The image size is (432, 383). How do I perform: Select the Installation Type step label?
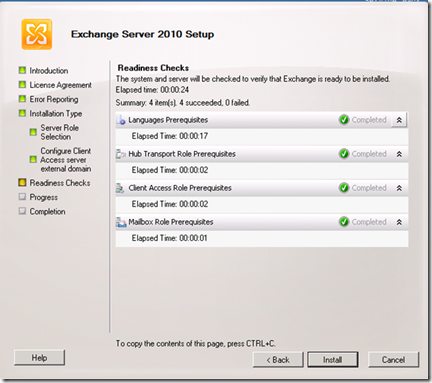point(56,114)
